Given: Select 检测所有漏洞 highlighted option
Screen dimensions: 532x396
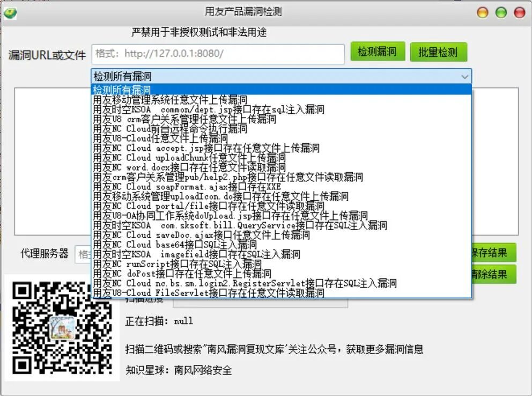Looking at the screenshot, I should 281,90.
